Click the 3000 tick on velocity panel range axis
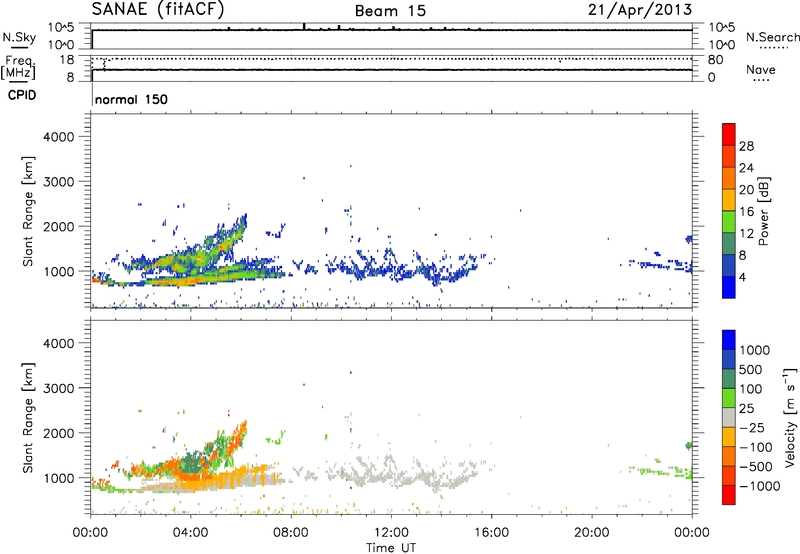Viewport: 800px width, 554px height. pyautogui.click(x=59, y=388)
